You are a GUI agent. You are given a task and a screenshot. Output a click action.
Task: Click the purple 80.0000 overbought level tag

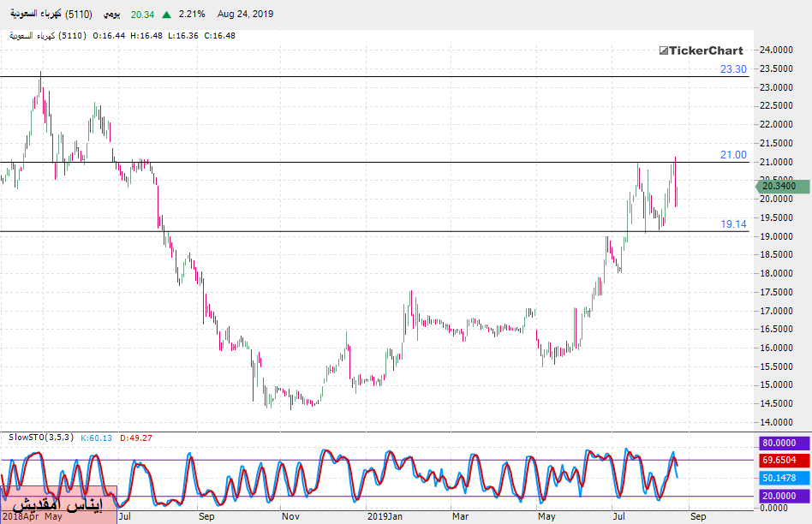coord(783,444)
